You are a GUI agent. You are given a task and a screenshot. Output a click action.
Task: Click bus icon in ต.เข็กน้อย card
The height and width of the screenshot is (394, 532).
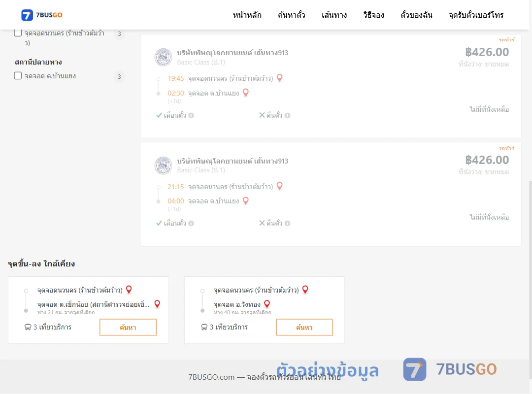[x=28, y=327]
